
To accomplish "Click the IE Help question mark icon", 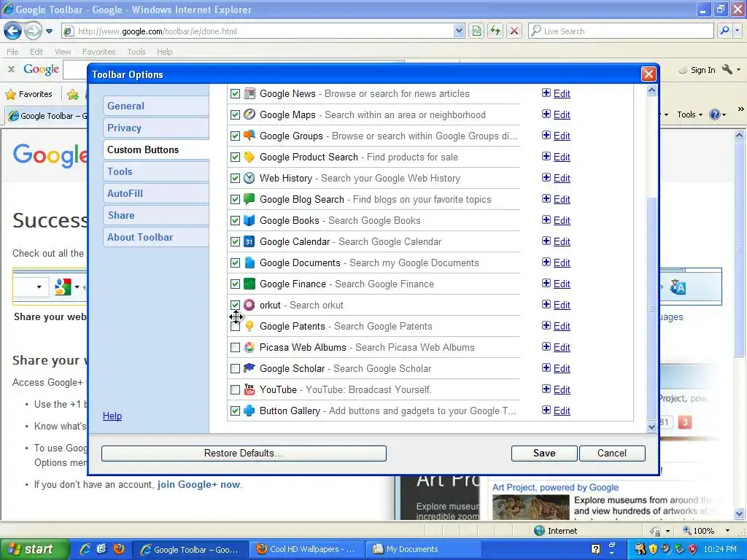I will click(715, 114).
